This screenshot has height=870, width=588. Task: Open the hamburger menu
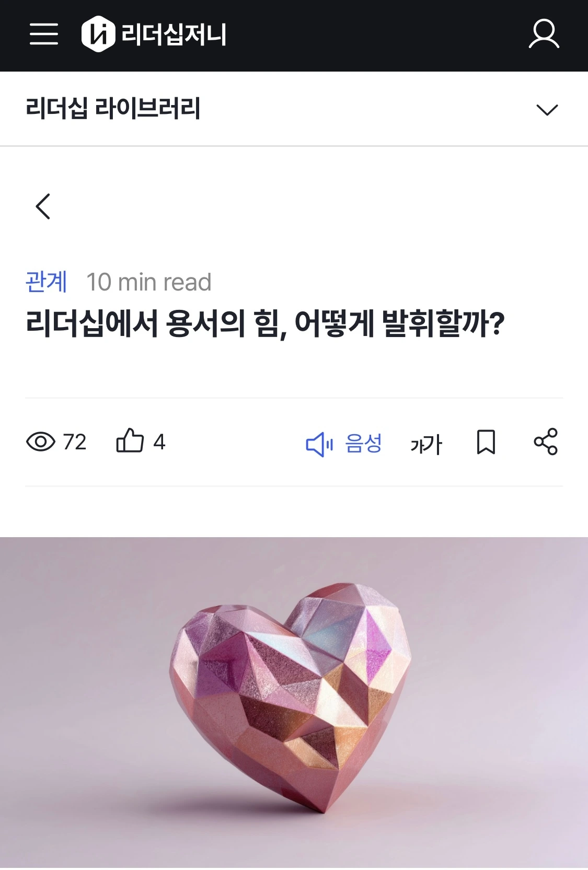tap(44, 34)
